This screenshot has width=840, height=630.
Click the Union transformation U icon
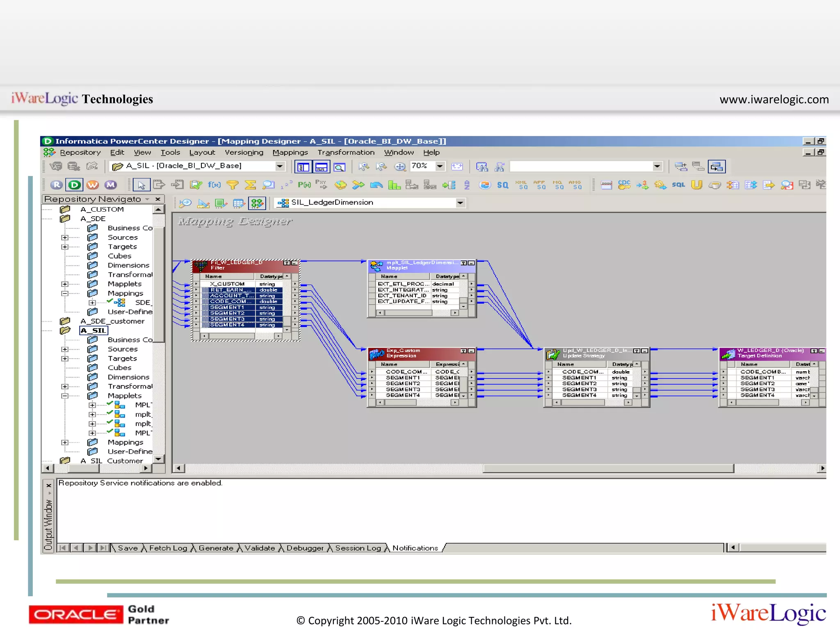pos(696,185)
